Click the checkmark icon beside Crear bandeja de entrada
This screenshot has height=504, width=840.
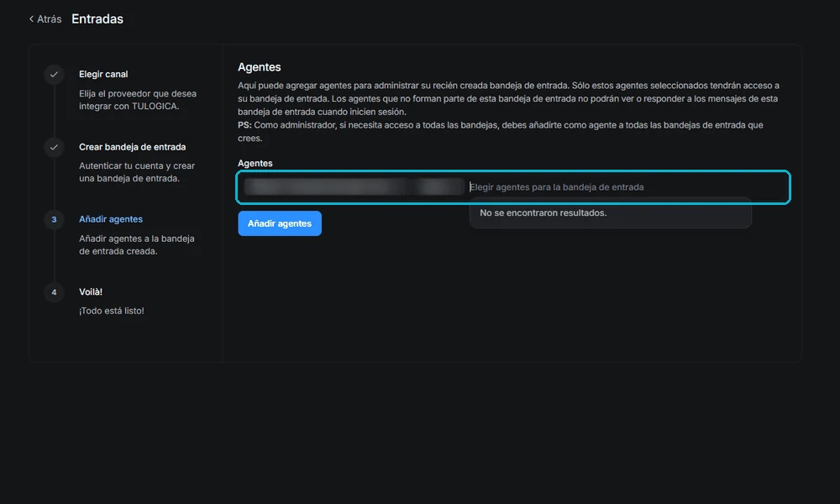pos(54,147)
